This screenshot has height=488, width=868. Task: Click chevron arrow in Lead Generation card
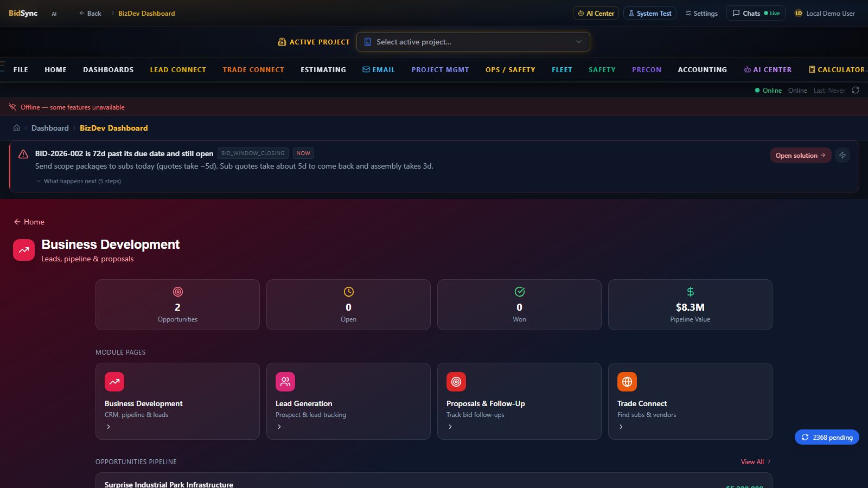coord(279,427)
